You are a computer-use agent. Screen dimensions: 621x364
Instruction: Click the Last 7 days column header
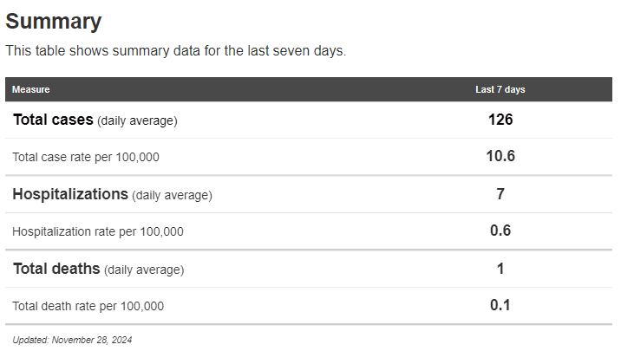(500, 89)
